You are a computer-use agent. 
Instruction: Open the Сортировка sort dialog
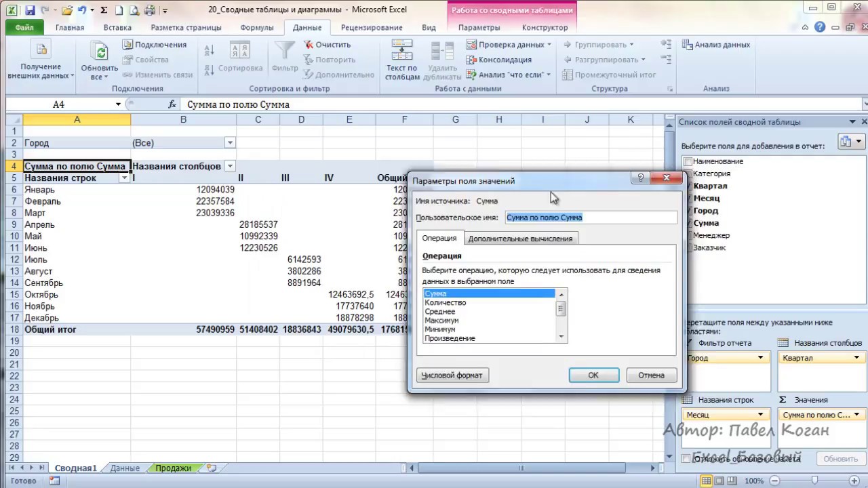click(x=240, y=58)
